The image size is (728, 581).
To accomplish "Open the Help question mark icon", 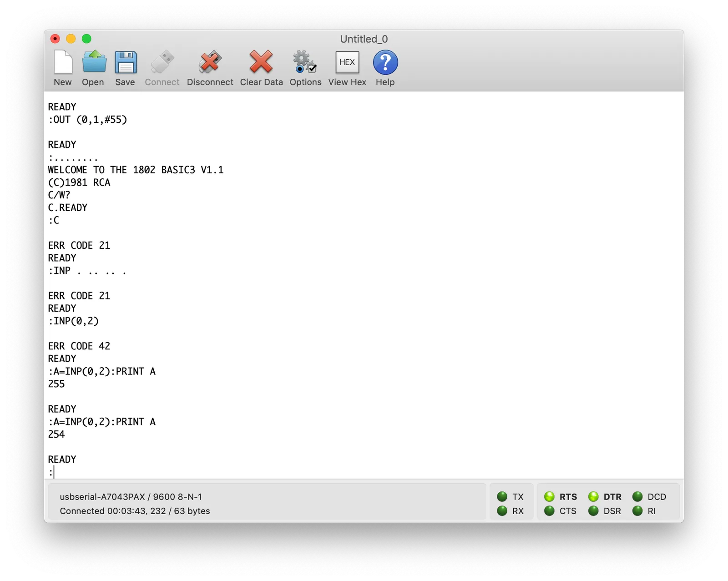I will [x=385, y=62].
